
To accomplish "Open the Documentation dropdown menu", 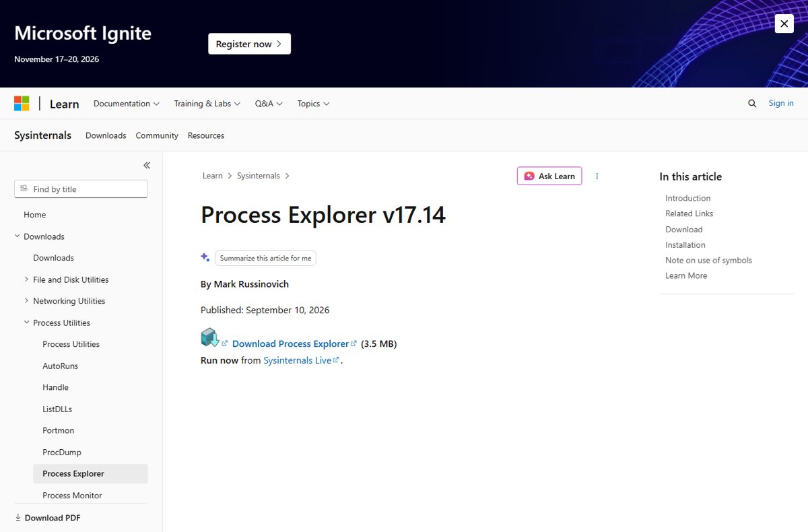I will point(127,104).
